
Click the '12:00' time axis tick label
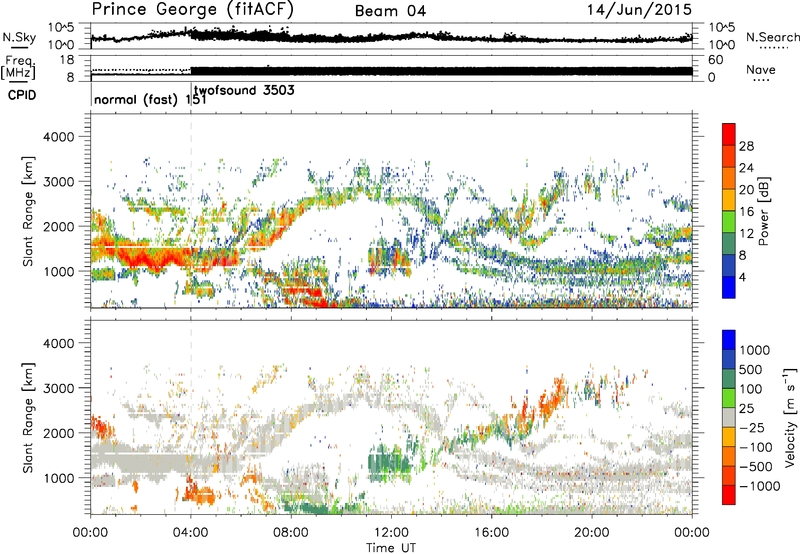pyautogui.click(x=391, y=533)
